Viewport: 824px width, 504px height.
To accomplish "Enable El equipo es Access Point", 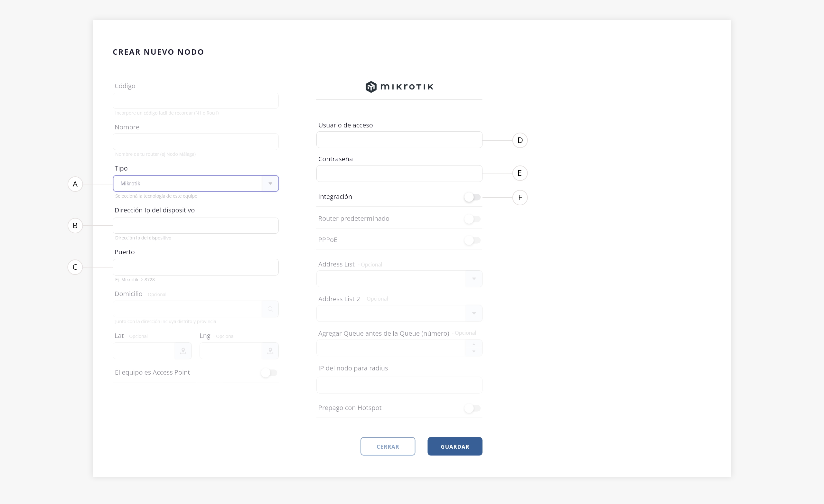I will point(269,373).
